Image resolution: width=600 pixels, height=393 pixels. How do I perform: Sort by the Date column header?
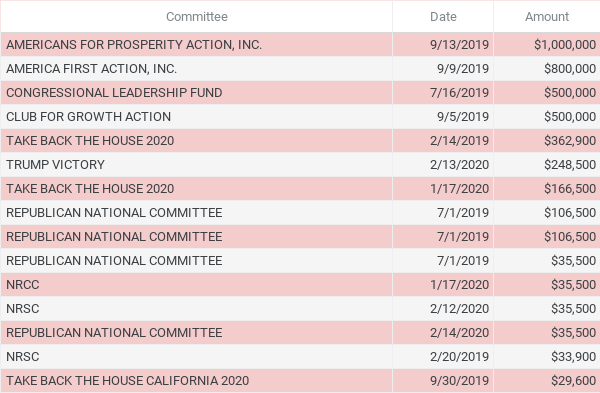coord(443,16)
